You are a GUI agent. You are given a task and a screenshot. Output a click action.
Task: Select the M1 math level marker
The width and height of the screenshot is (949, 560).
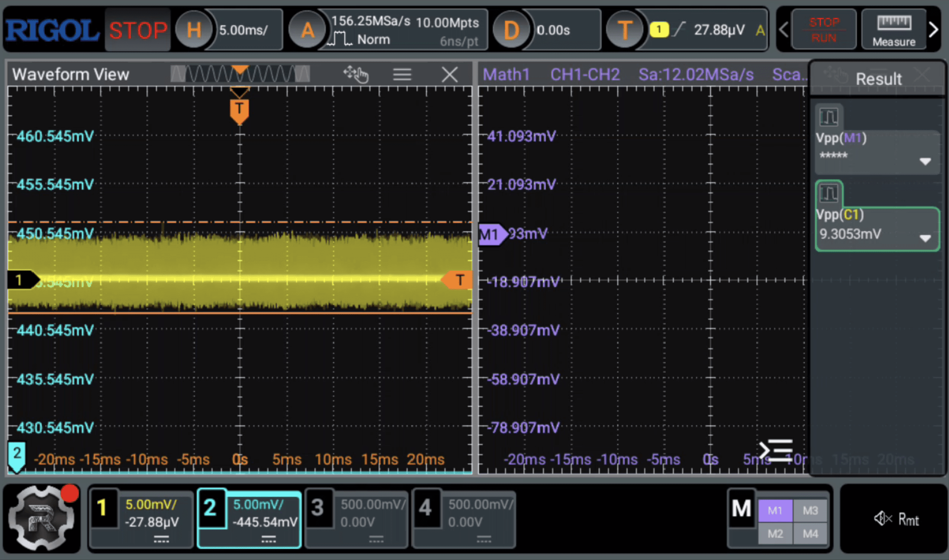[493, 234]
